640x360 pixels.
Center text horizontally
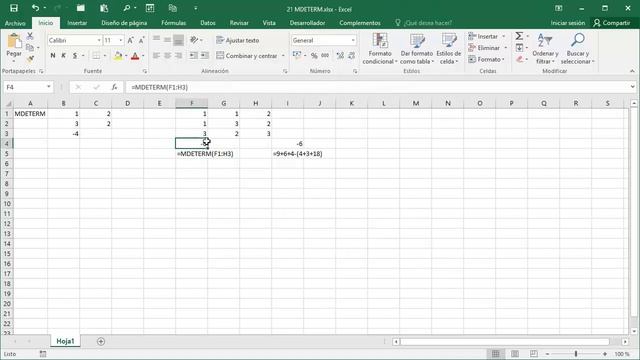coord(167,56)
